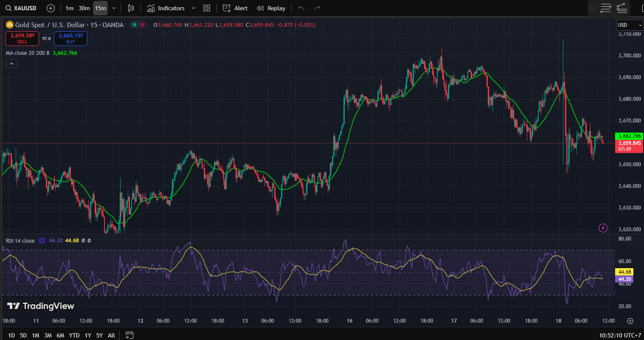This screenshot has height=340, width=644.
Task: Open the candlestick chart type selector
Action: (131, 8)
